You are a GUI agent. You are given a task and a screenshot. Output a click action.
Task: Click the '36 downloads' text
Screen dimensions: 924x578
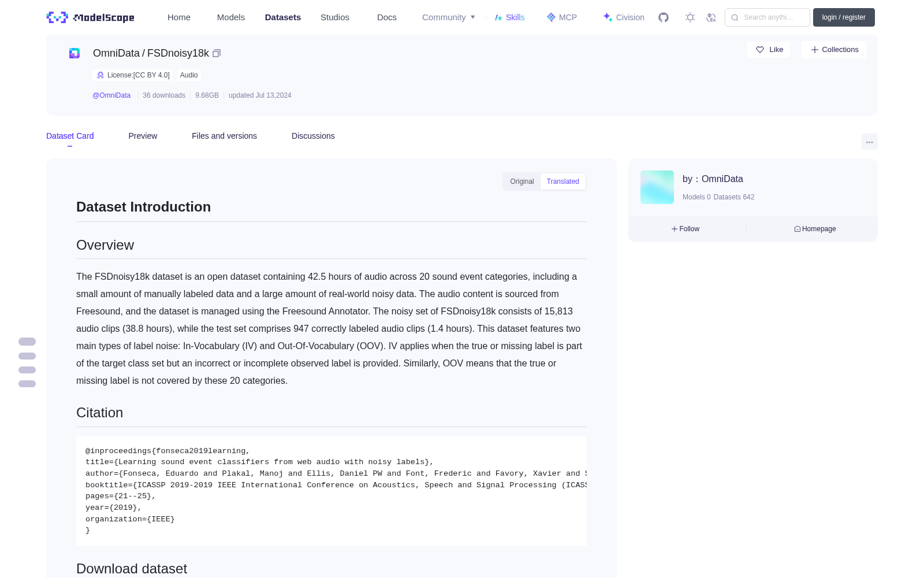[164, 95]
